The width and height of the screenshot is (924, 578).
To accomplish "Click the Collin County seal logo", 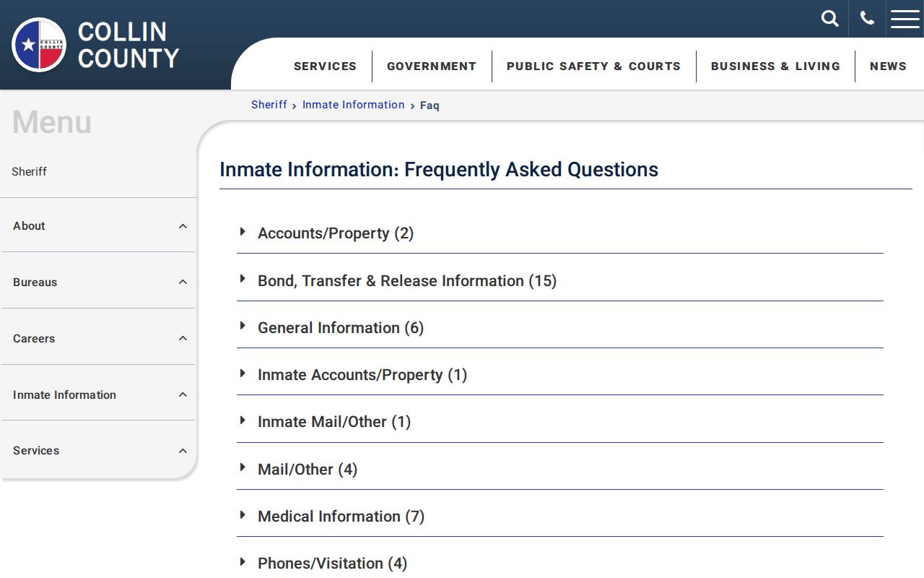I will click(x=39, y=45).
